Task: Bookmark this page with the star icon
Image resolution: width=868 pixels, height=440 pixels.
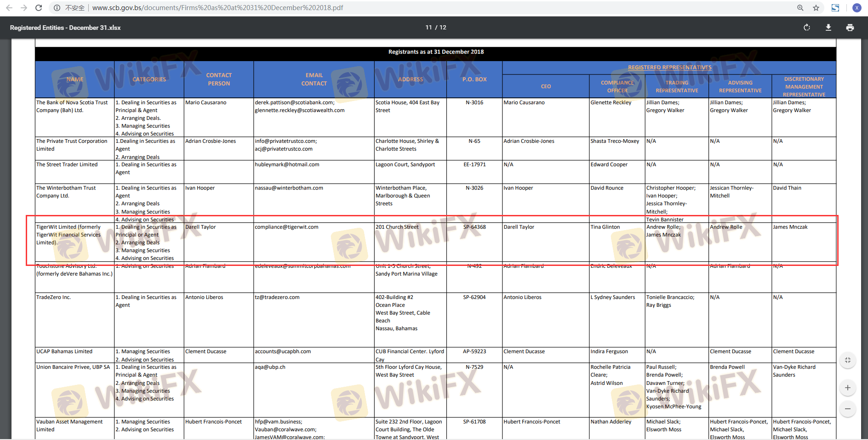Action: click(x=816, y=8)
